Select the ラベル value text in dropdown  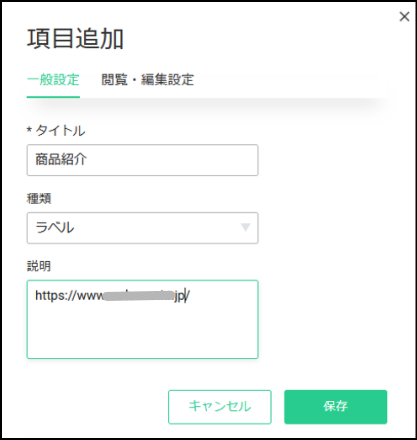tap(55, 228)
